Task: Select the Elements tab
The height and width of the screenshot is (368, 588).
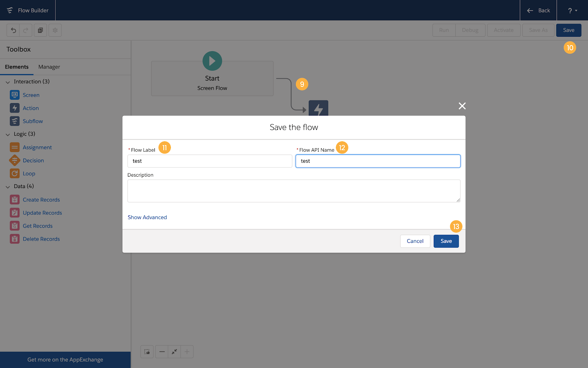Action: point(17,67)
